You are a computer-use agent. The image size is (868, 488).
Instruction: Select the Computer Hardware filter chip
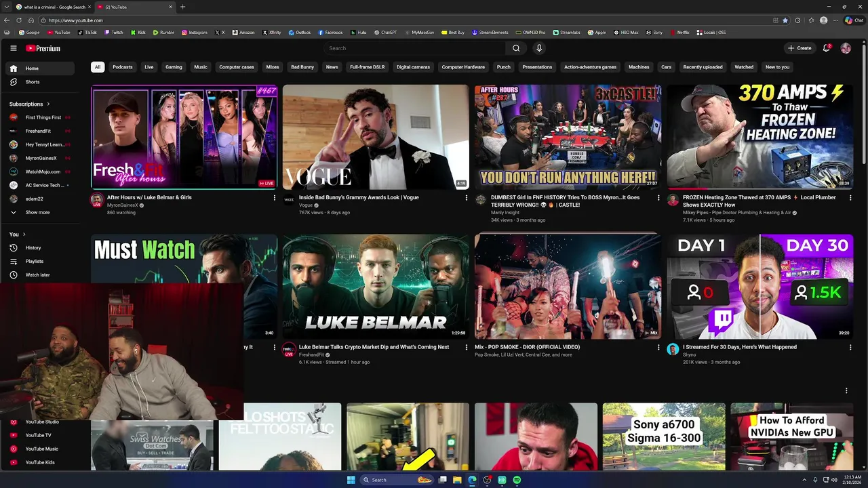coord(463,67)
